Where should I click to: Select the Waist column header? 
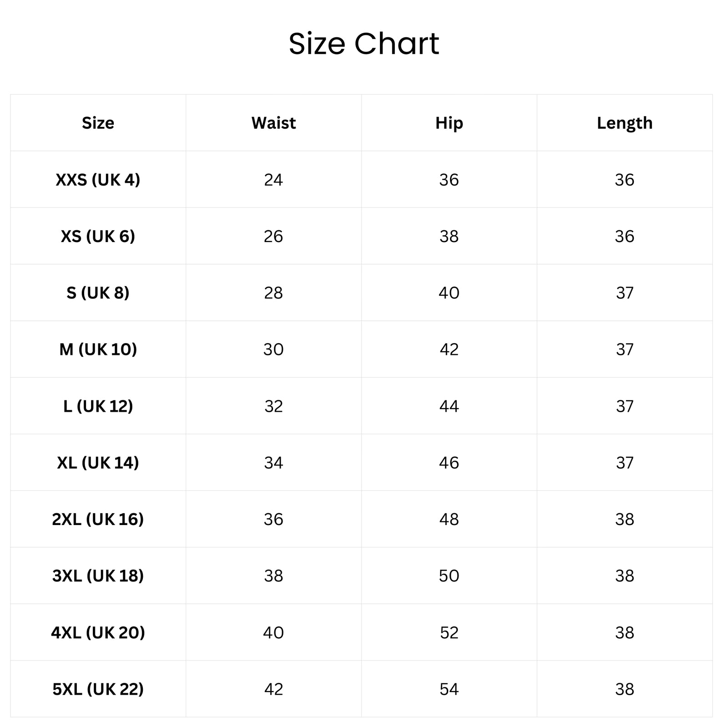point(273,123)
